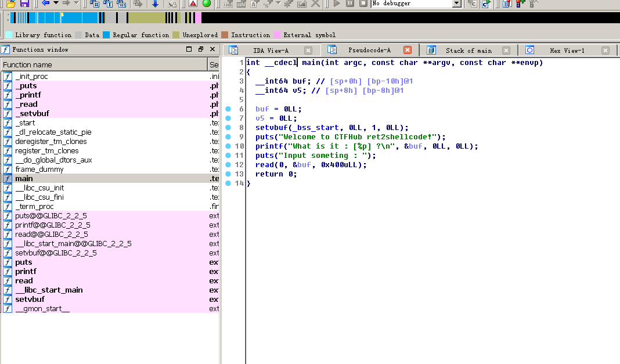Click the red warning triangle icon
Screen dimensions: 620x364
(x=193, y=3)
